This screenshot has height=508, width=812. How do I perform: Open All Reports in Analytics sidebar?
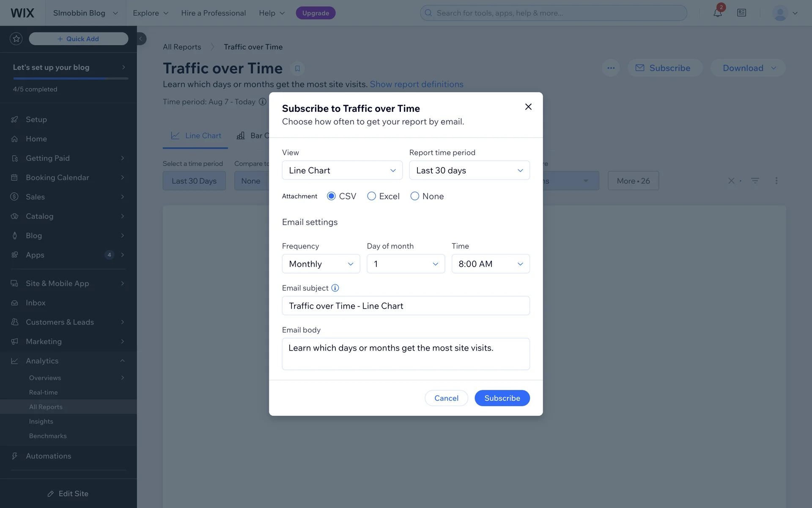(x=46, y=407)
